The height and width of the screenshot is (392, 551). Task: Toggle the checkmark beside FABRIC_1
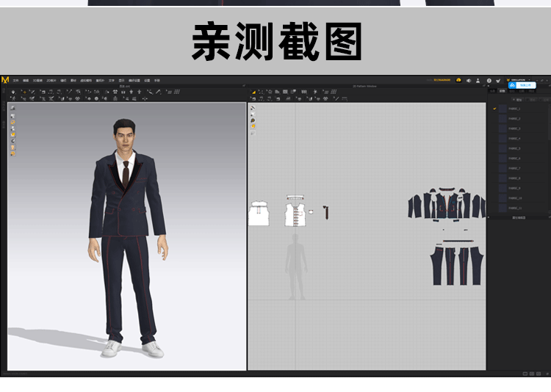coord(494,109)
